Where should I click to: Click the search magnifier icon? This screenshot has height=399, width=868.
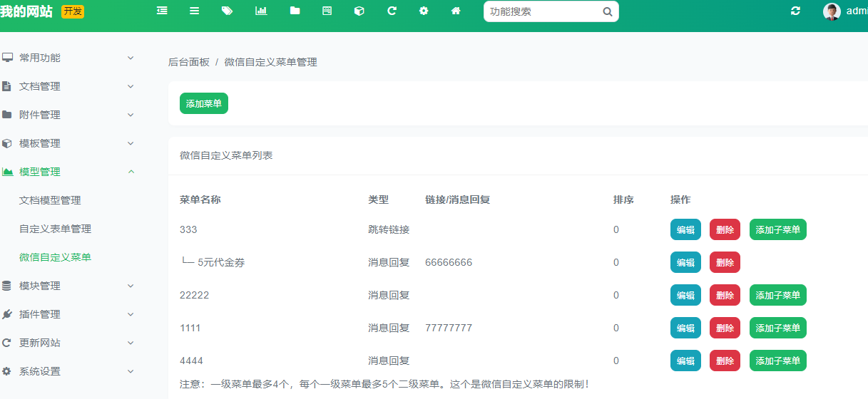[x=607, y=11]
